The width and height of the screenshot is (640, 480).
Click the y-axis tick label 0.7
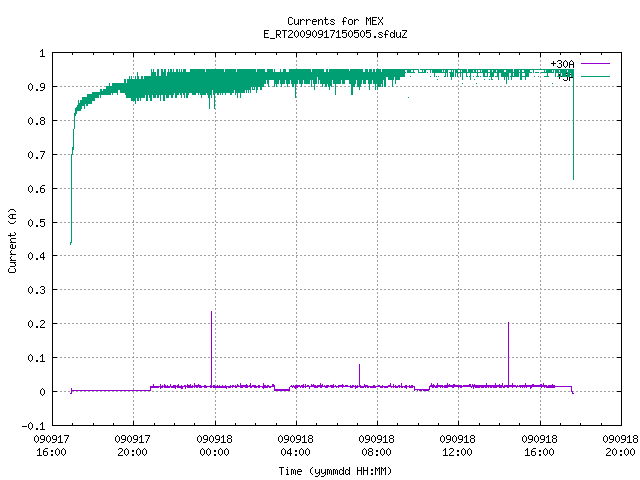coord(36,155)
